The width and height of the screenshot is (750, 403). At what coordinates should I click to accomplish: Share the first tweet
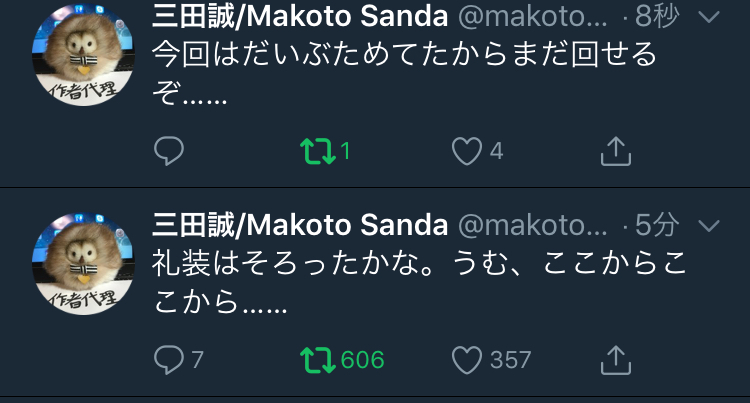coord(614,151)
